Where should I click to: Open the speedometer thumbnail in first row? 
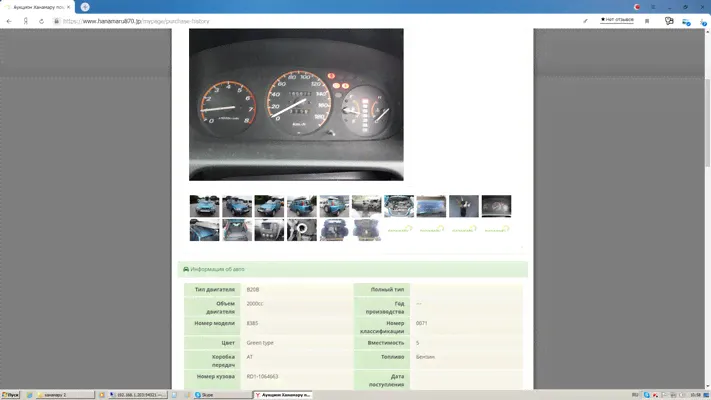(x=496, y=206)
